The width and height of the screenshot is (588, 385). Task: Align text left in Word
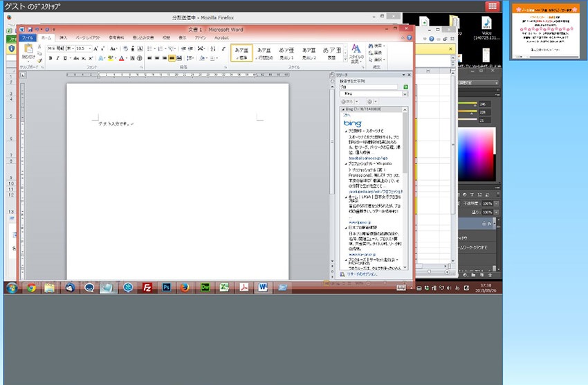pos(149,58)
